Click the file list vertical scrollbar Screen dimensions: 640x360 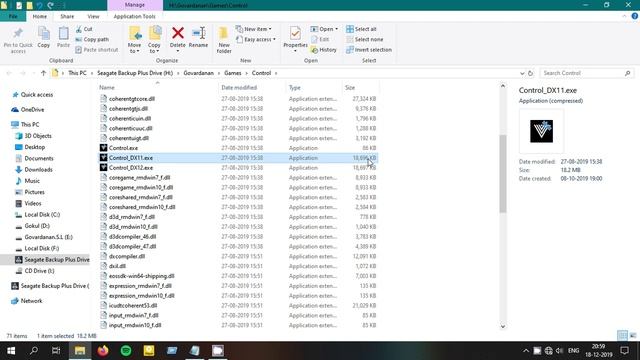point(502,173)
